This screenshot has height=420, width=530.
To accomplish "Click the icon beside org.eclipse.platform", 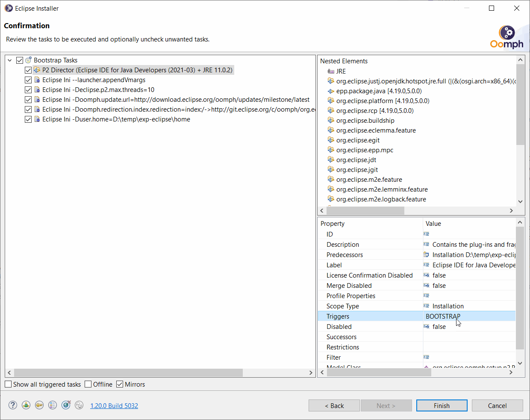I will 331,101.
